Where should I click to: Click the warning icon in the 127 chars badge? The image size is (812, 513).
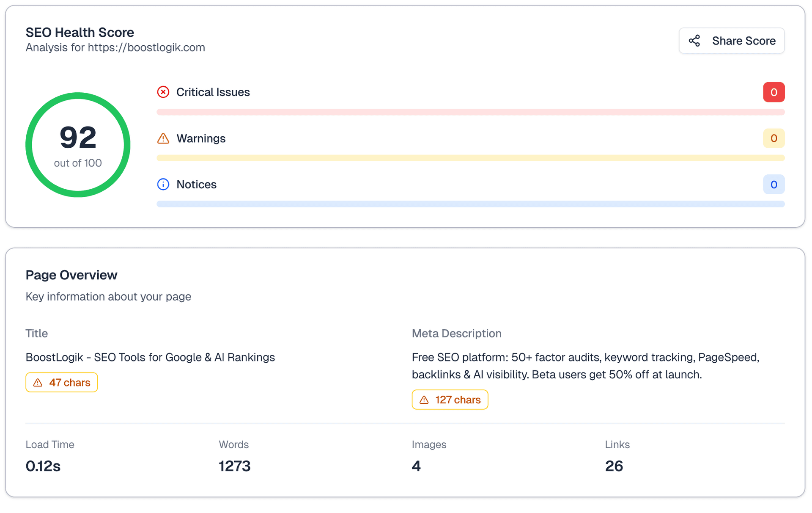tap(424, 399)
